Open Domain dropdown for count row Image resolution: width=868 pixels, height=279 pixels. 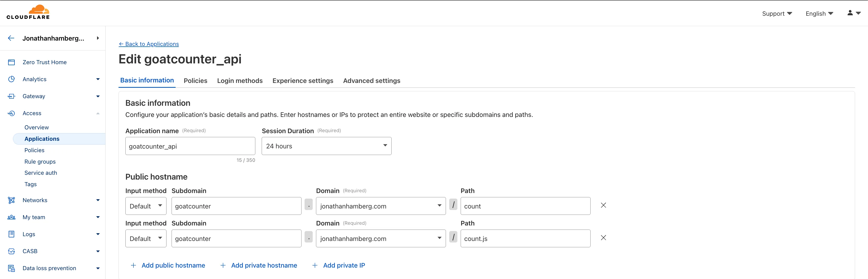(380, 206)
